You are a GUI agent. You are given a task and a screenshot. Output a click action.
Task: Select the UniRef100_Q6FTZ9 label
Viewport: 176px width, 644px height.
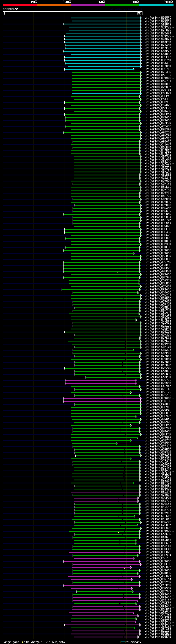pos(158,392)
